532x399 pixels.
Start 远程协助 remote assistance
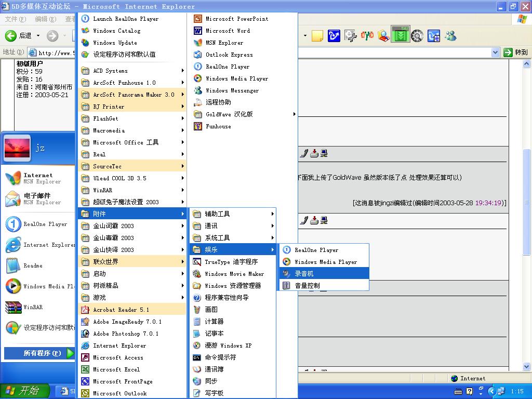[242, 102]
